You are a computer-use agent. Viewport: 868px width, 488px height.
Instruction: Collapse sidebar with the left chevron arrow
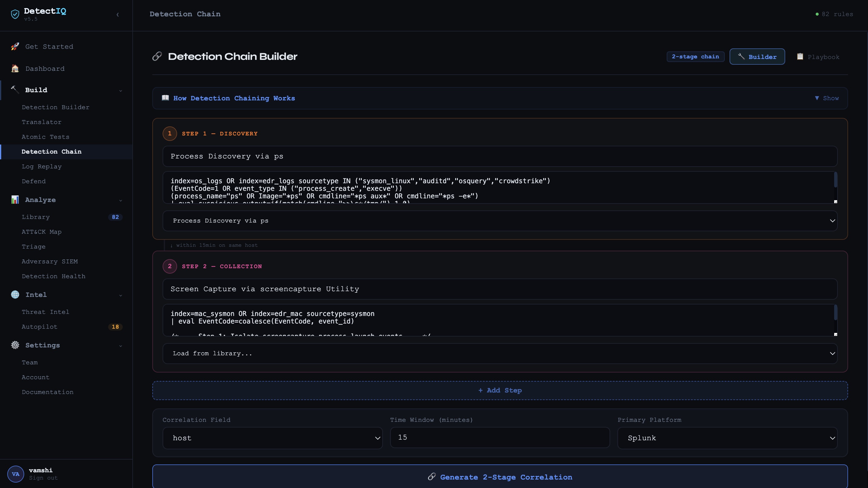[x=118, y=15]
